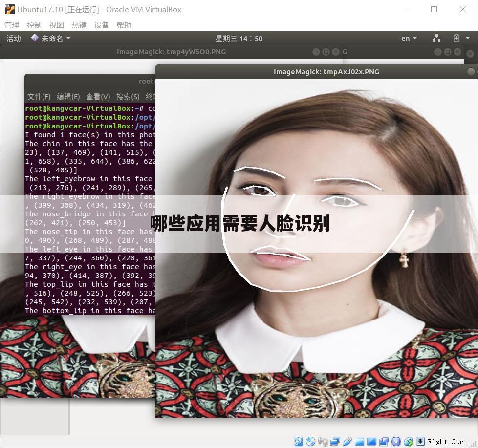Expand the 未命名 application menu arrow
The image size is (478, 448).
(x=68, y=38)
